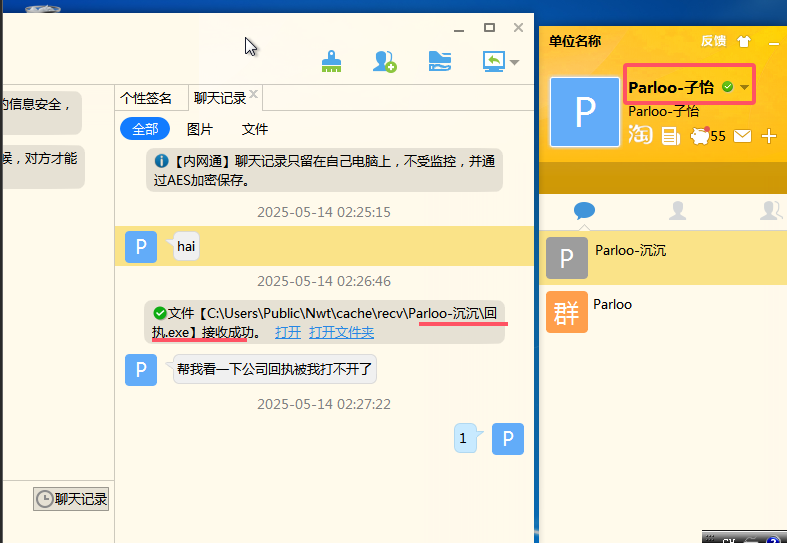The width and height of the screenshot is (787, 543).
Task: Switch to the single contact tab
Action: (678, 210)
